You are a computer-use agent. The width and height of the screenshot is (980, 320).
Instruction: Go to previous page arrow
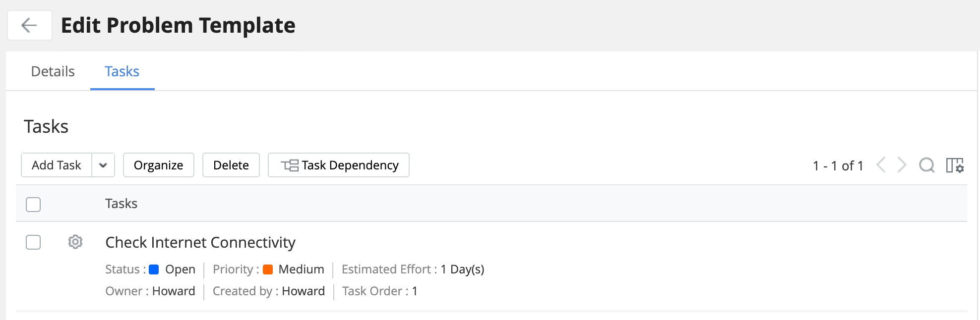pyautogui.click(x=881, y=165)
